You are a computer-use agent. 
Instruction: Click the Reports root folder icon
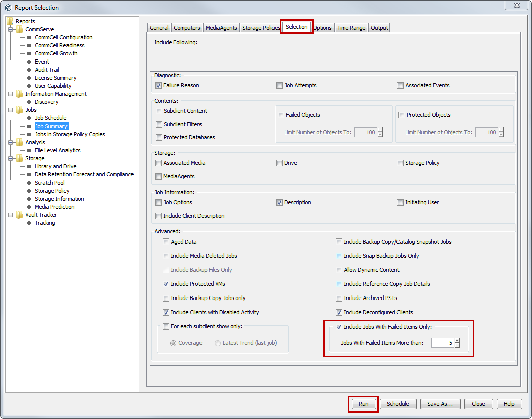(x=10, y=21)
